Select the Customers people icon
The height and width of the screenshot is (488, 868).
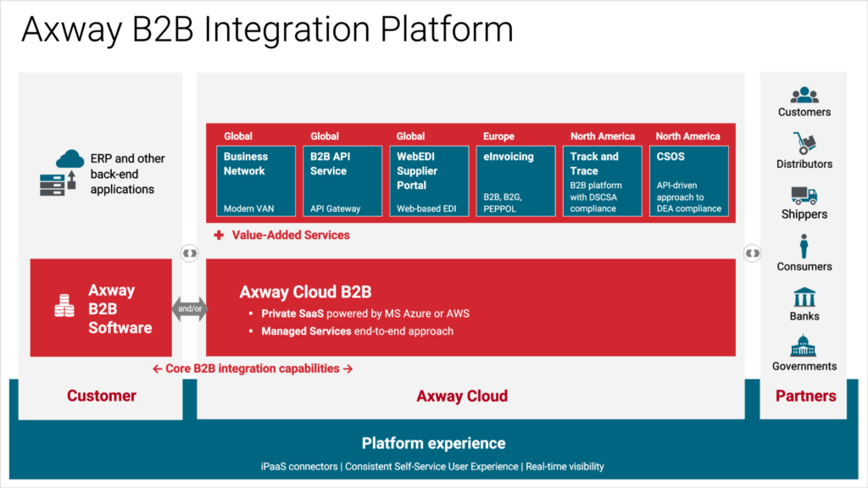(x=804, y=94)
